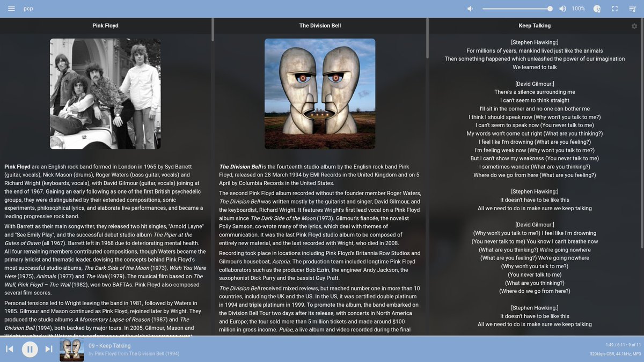Click the album thumbnail in player bar
Screen dimensions: 644x362
(x=71, y=350)
